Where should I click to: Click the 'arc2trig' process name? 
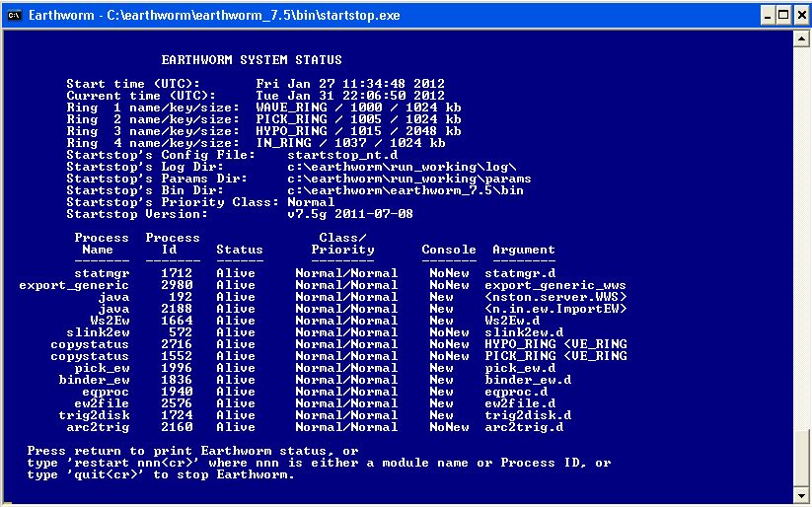(x=98, y=428)
